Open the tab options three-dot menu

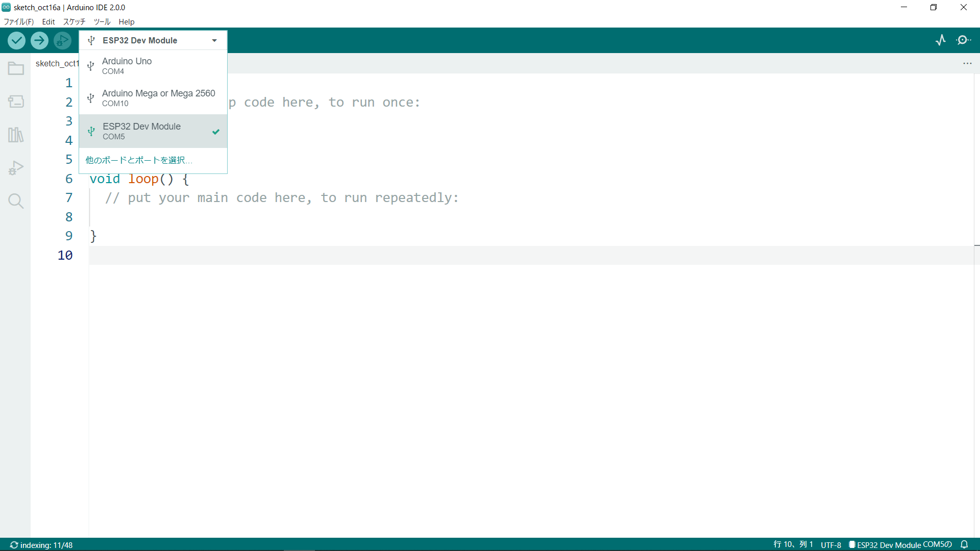tap(967, 63)
